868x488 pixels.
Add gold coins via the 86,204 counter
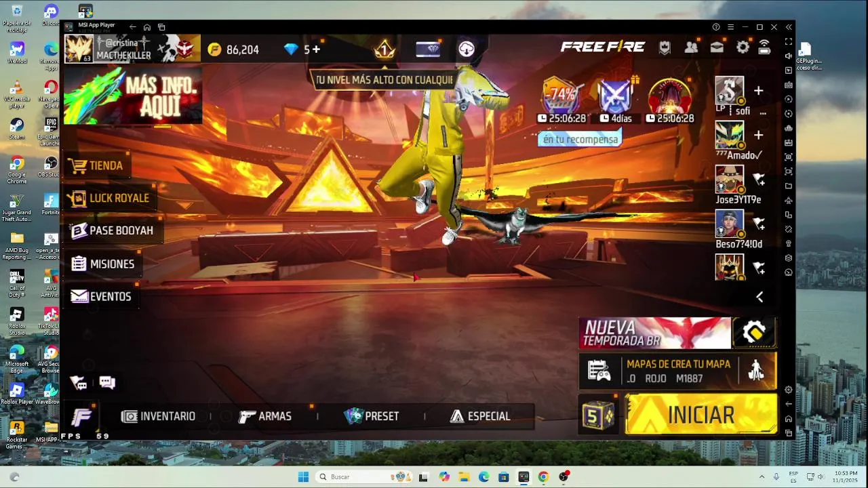tap(233, 49)
